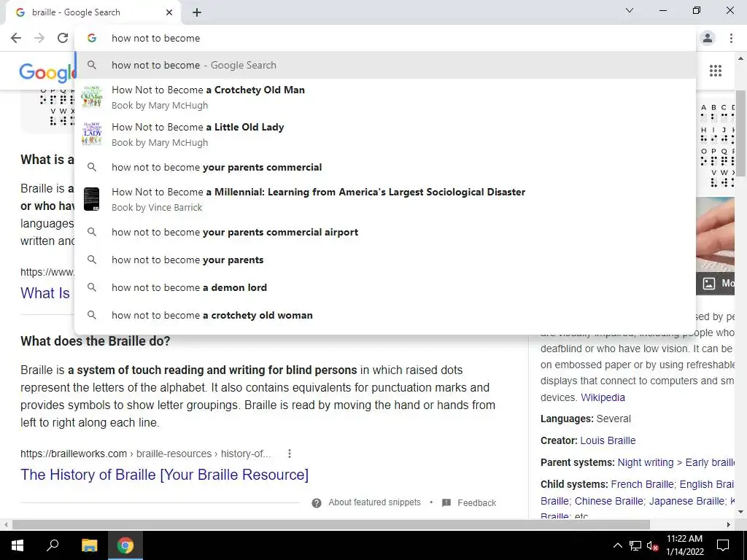
Task: Open 'The History of Braille [Your Braille Resource]' link
Action: coord(164,475)
